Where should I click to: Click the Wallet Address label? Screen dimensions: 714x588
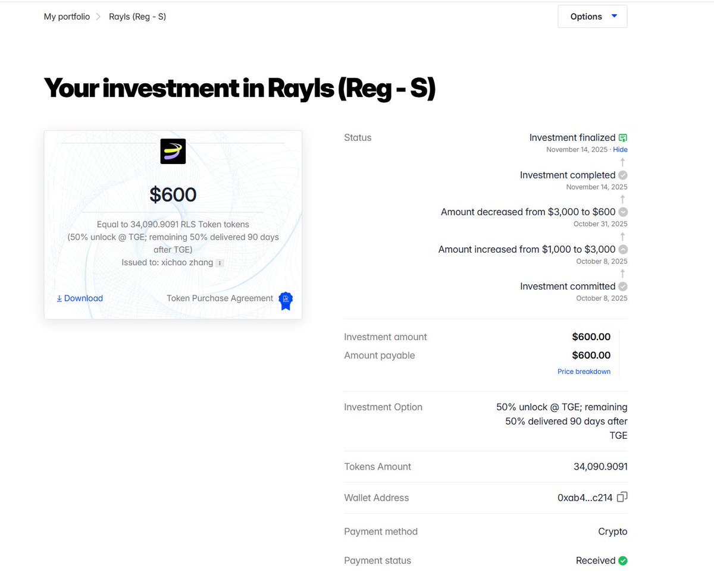377,498
